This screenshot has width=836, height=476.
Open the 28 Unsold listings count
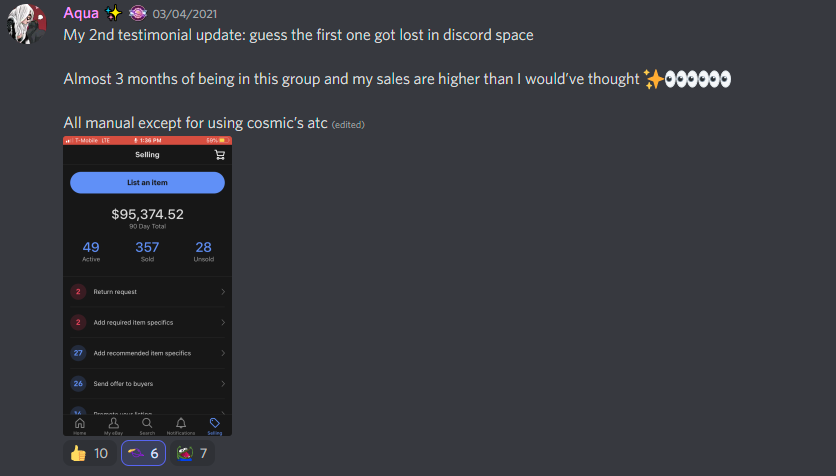[204, 252]
